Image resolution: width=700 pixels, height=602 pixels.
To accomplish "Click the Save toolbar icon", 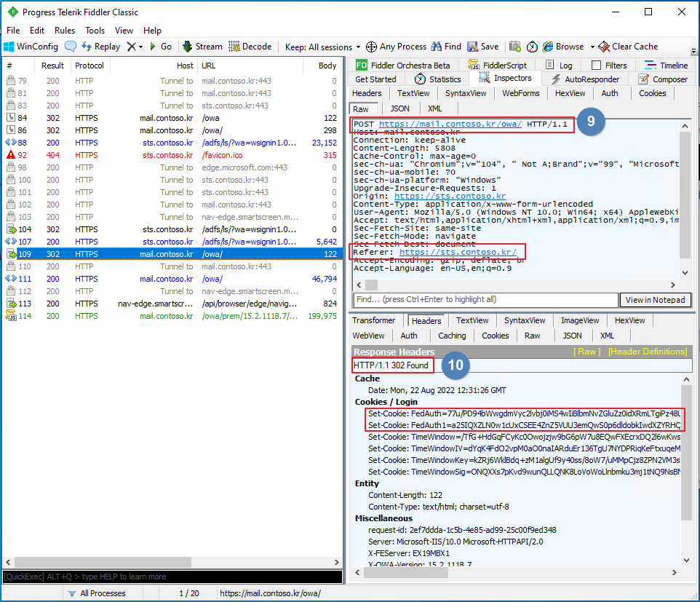I will pyautogui.click(x=472, y=47).
